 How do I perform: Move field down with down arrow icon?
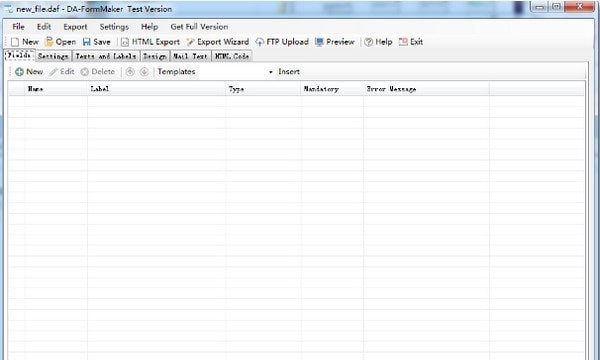click(x=144, y=72)
